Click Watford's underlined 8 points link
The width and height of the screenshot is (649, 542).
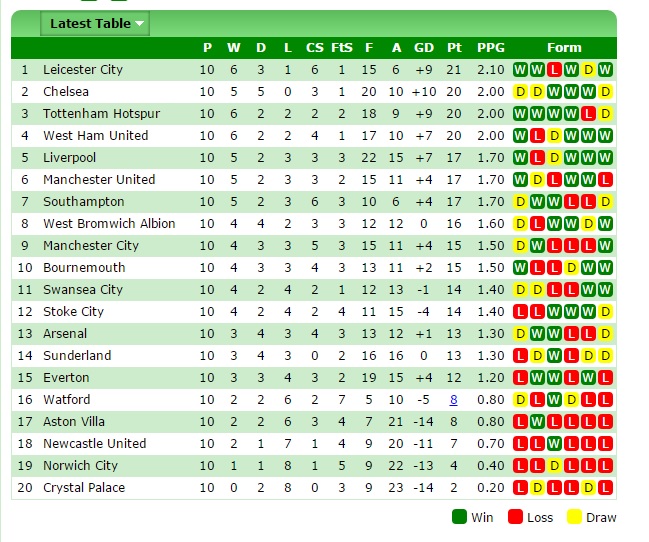tap(454, 400)
